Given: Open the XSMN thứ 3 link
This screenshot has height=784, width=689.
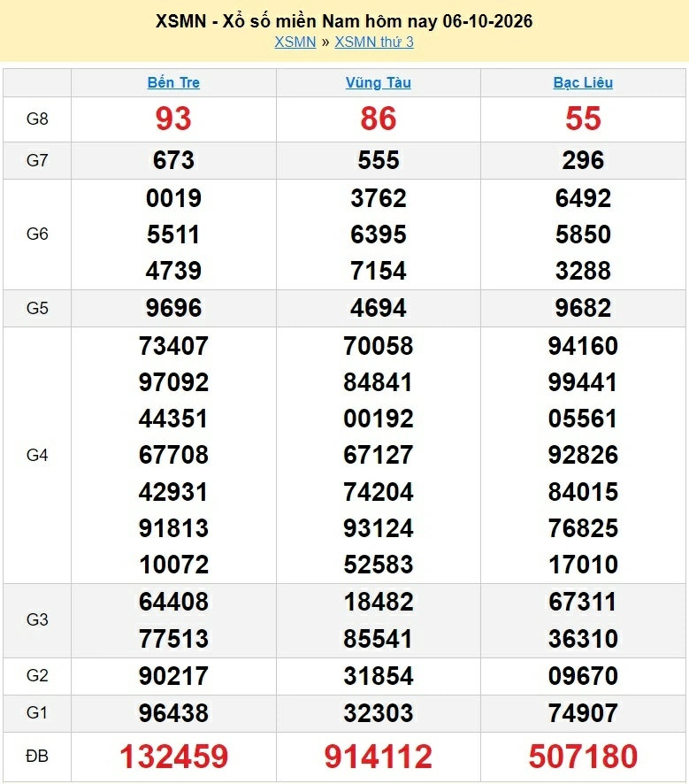Looking at the screenshot, I should point(374,42).
